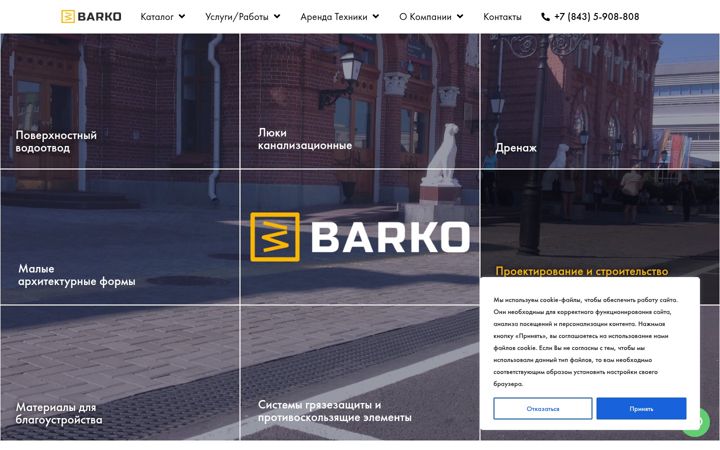Click the BARKO logo in header

tap(91, 17)
